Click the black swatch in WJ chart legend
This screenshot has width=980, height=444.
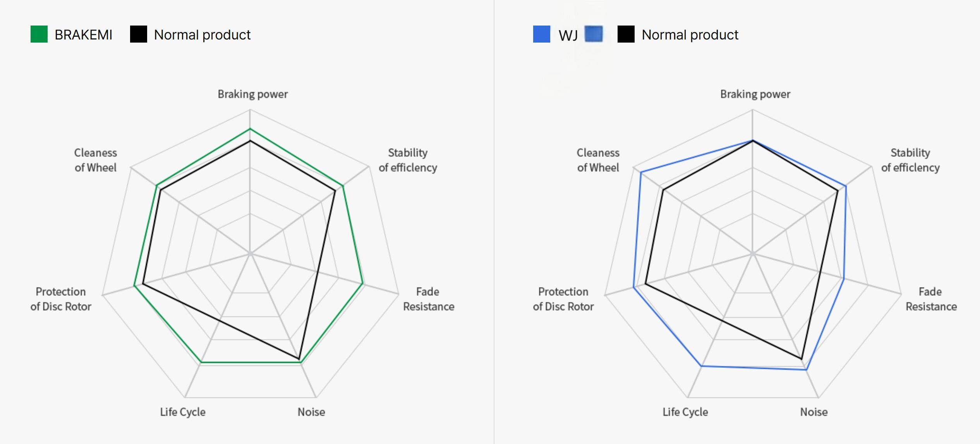click(626, 34)
